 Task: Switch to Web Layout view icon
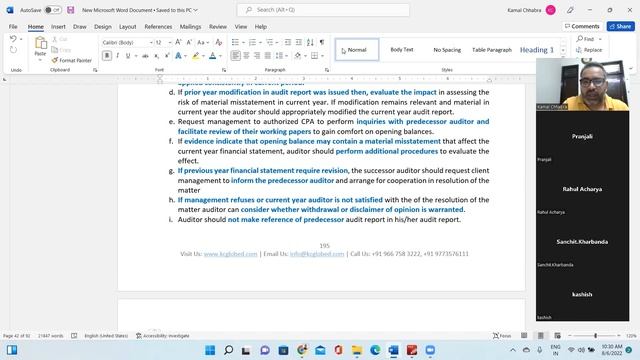pos(557,336)
